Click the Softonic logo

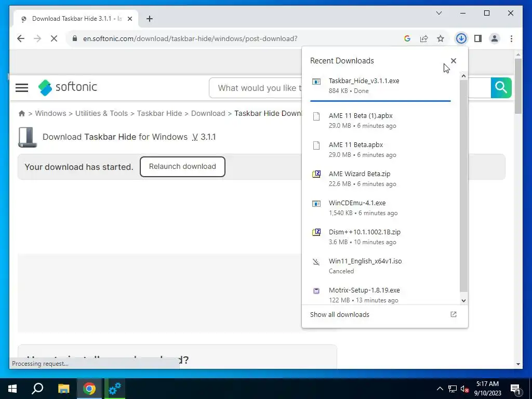tap(68, 87)
